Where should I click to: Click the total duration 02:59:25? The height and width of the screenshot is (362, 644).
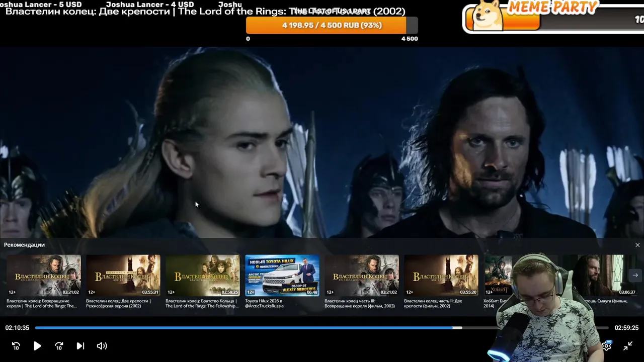[x=626, y=328]
